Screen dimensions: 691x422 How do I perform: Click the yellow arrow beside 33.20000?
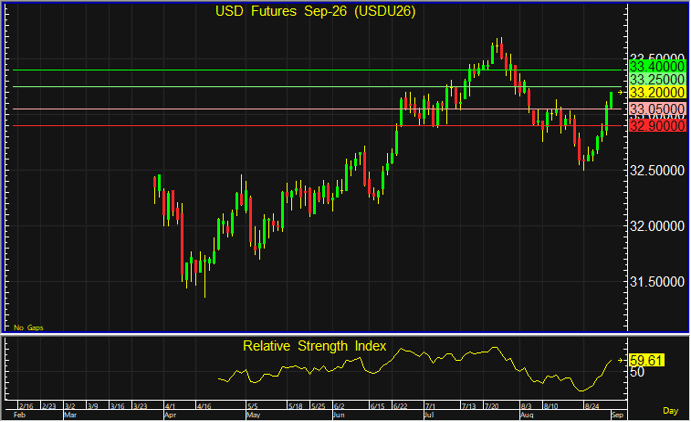(x=620, y=92)
